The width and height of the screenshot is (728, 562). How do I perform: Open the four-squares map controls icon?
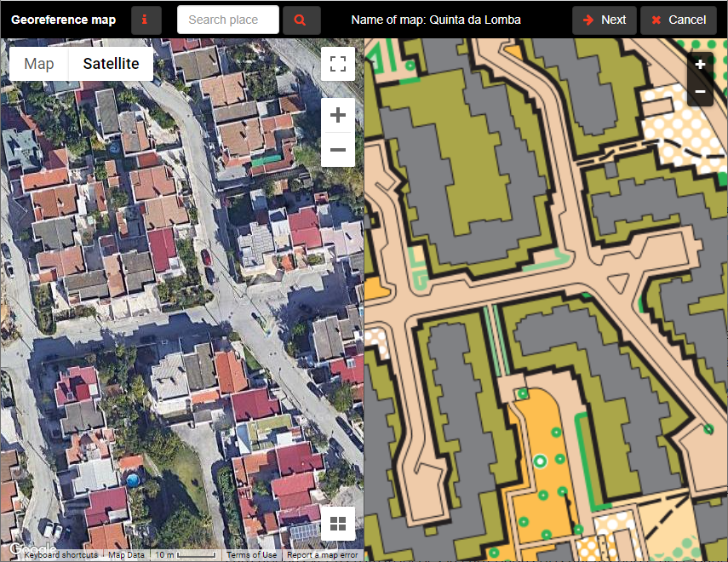(x=338, y=524)
